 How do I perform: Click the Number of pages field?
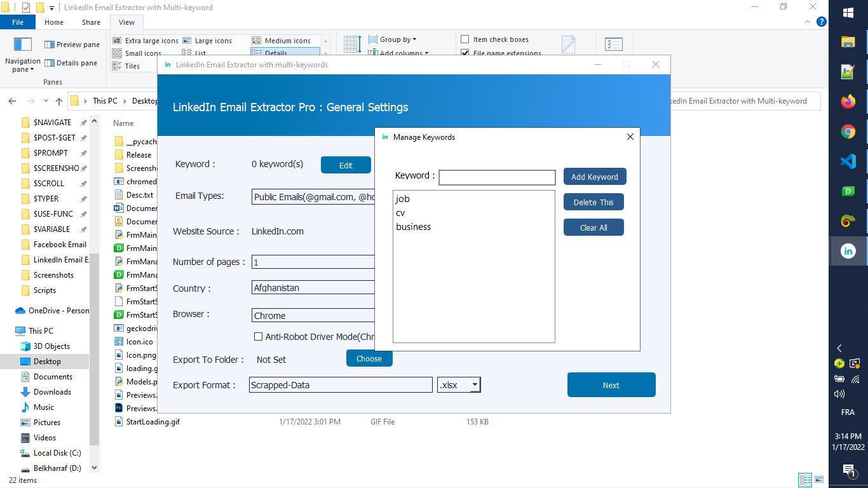[x=313, y=262]
